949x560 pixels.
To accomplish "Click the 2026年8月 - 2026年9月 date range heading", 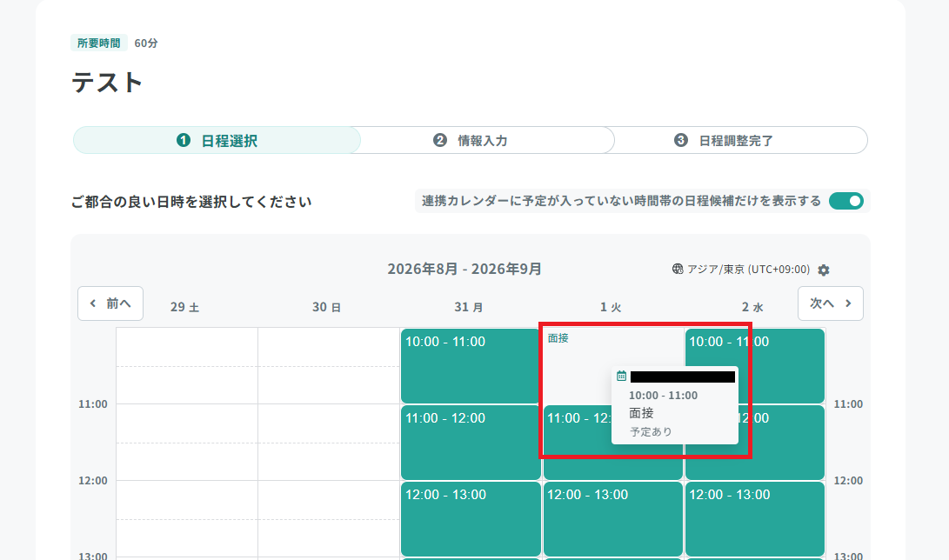I will click(464, 269).
